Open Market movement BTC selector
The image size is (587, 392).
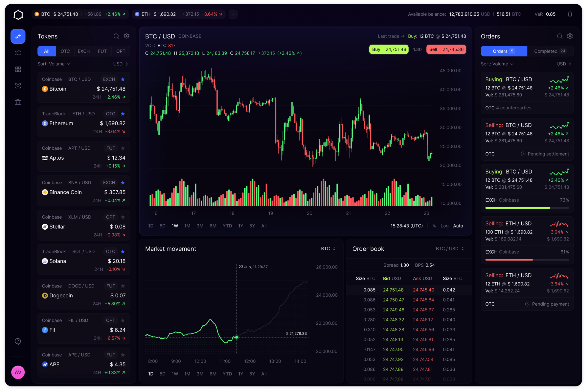[x=328, y=249]
